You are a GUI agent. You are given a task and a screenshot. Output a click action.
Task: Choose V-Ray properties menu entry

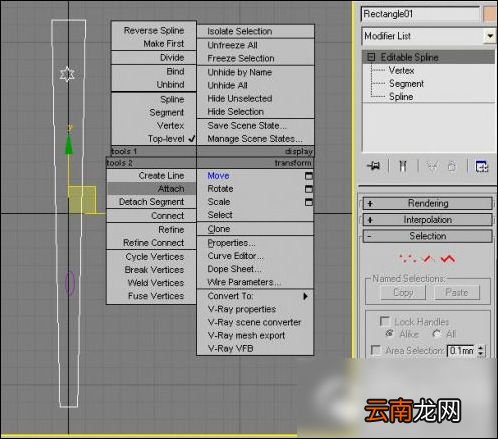[x=255, y=309]
